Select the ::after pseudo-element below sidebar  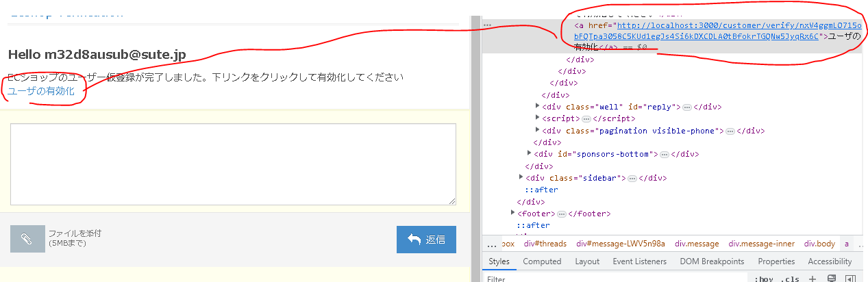coord(541,190)
